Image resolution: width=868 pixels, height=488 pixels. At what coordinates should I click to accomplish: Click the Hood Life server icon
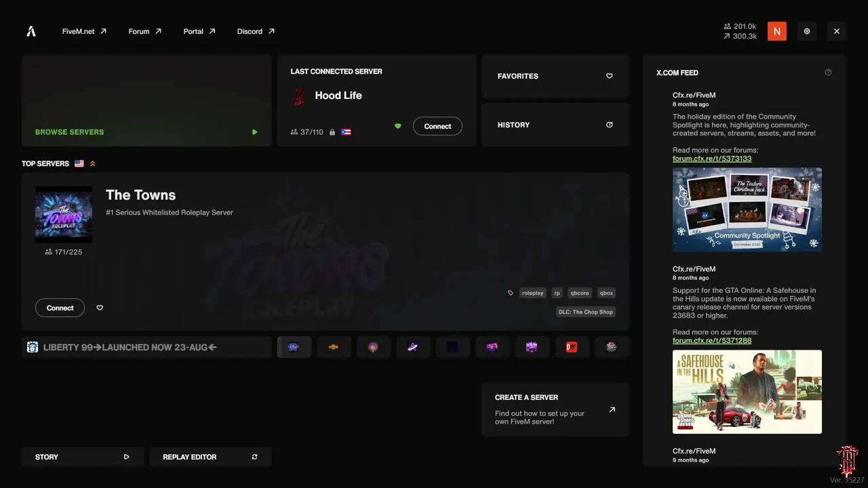point(299,96)
